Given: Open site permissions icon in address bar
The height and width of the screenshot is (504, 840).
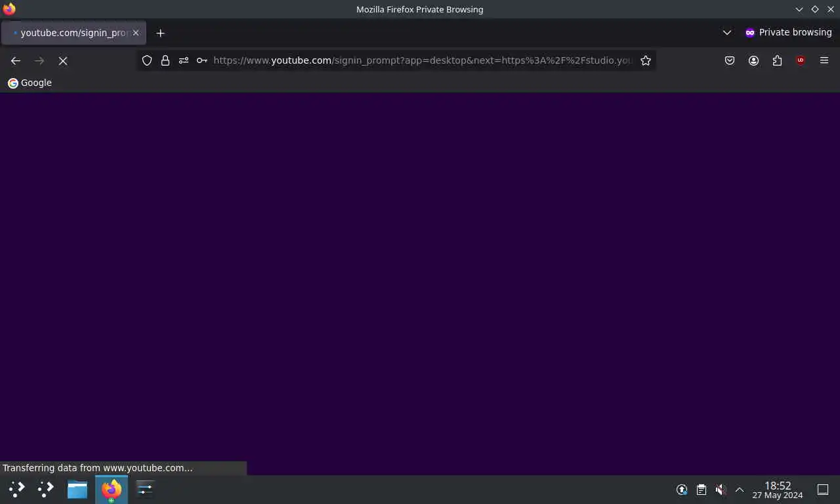Looking at the screenshot, I should pyautogui.click(x=184, y=60).
